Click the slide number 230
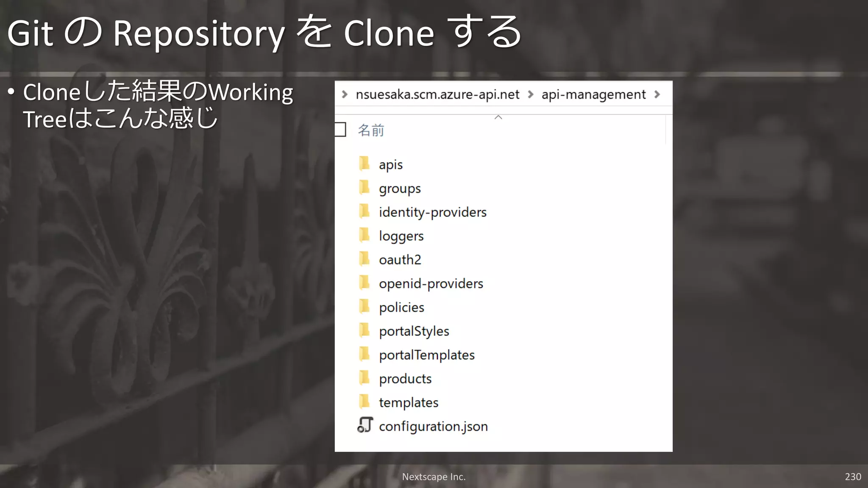Viewport: 868px width, 488px height. tap(853, 477)
